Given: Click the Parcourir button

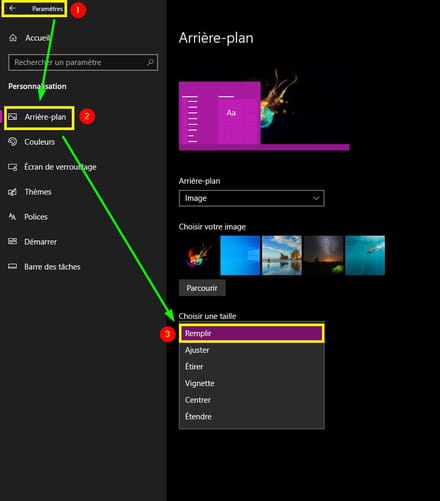Looking at the screenshot, I should (202, 288).
